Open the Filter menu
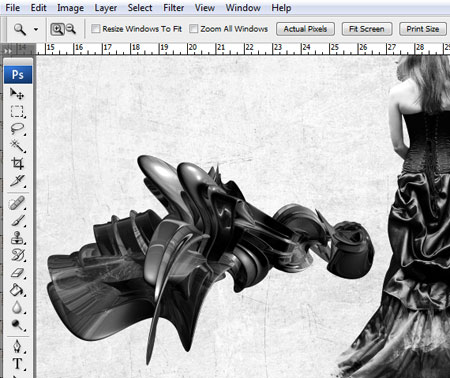 [x=173, y=8]
